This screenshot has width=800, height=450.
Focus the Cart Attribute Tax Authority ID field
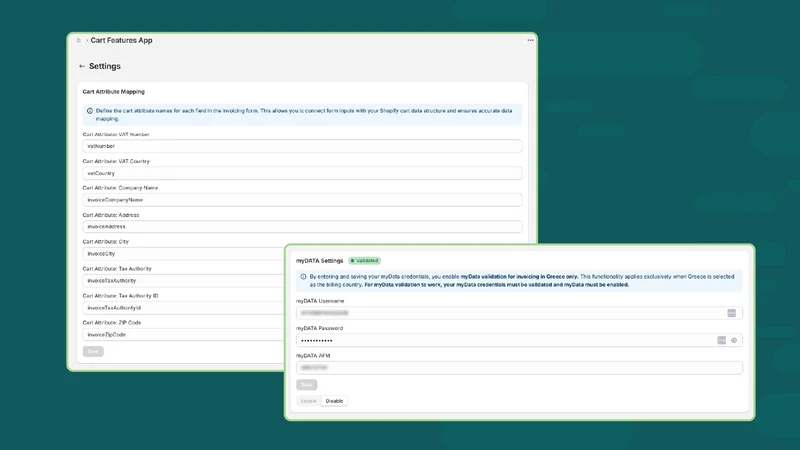[x=184, y=308]
